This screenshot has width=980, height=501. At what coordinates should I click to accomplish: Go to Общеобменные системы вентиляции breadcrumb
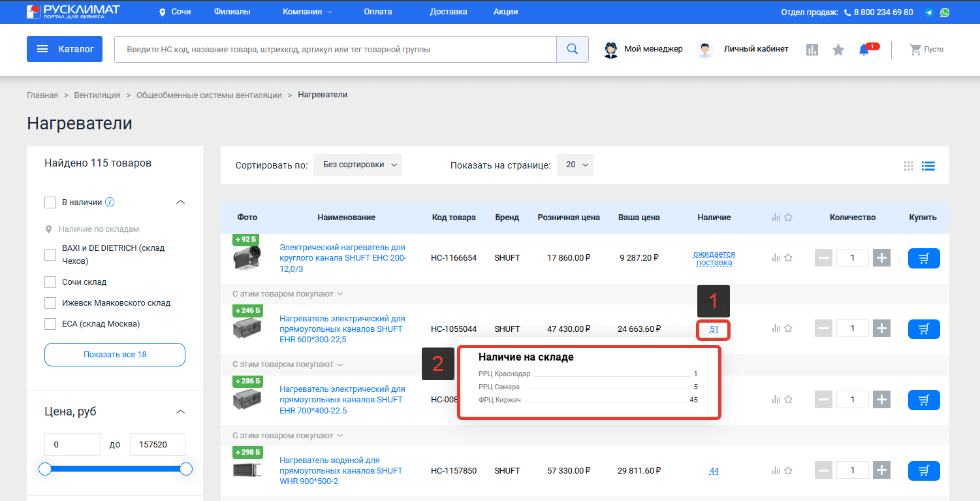[x=209, y=95]
